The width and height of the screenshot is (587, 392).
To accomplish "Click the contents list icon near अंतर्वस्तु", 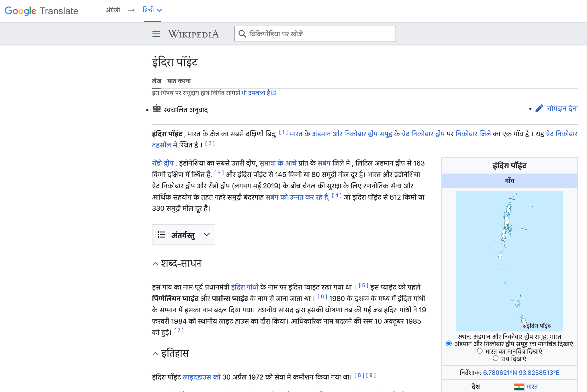I will [x=162, y=234].
